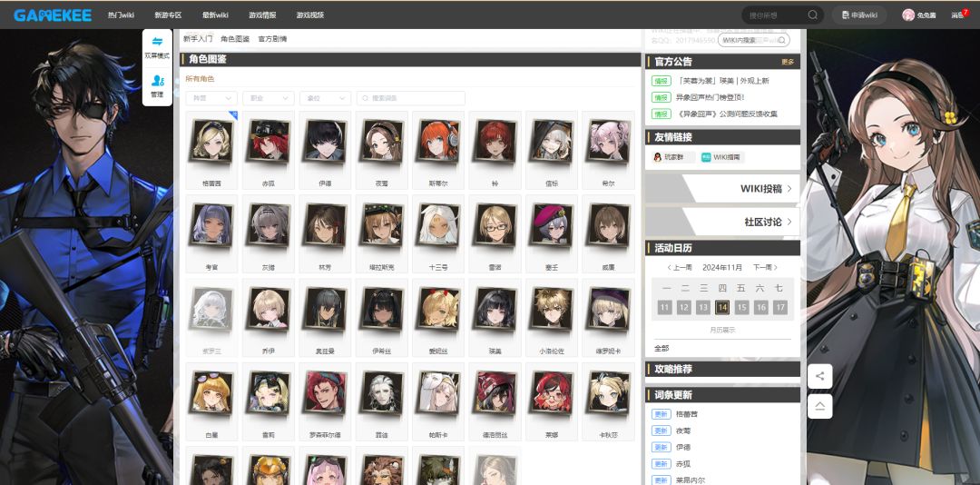
Task: Click the magnifier icon in top search bar
Action: point(812,15)
